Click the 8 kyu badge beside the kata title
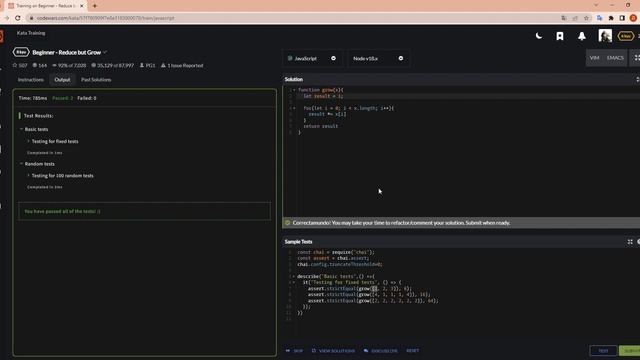Viewport: 640px width, 360px height. pos(21,52)
